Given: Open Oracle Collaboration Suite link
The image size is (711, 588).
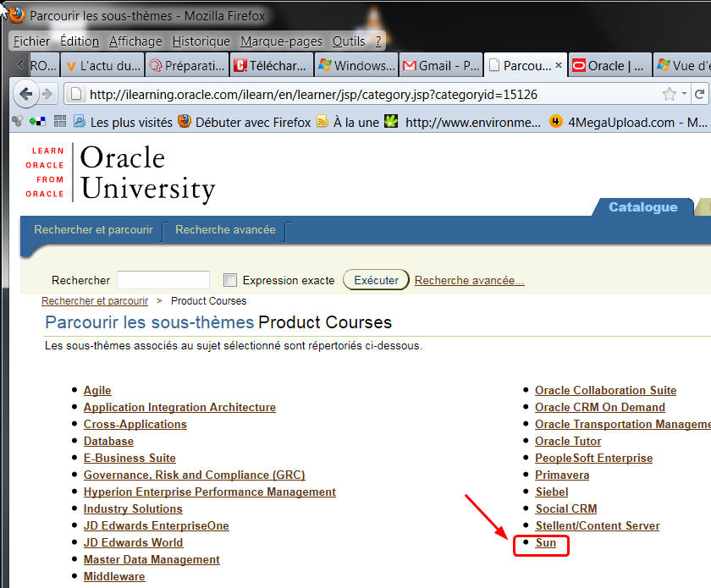Looking at the screenshot, I should point(605,390).
